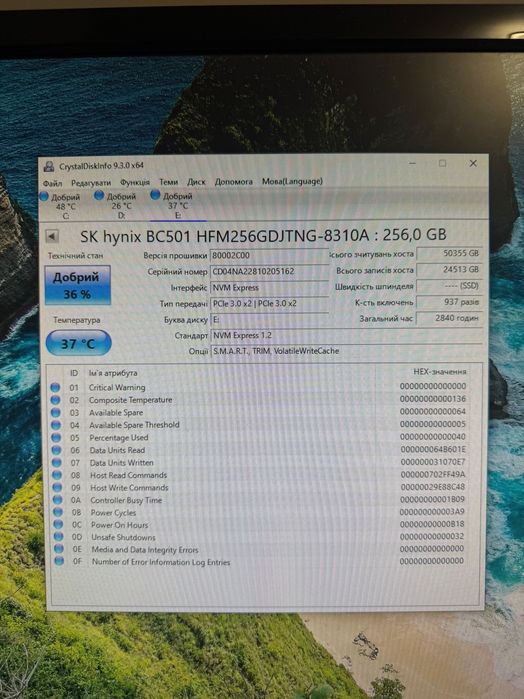524x699 pixels.
Task: Click the CrystalDiskInfo title bar icon
Action: pos(49,167)
